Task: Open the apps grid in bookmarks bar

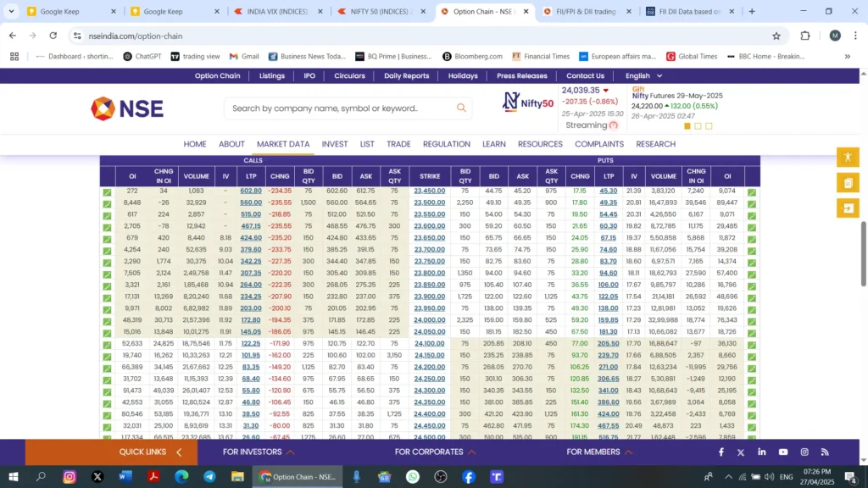Action: coord(14,57)
